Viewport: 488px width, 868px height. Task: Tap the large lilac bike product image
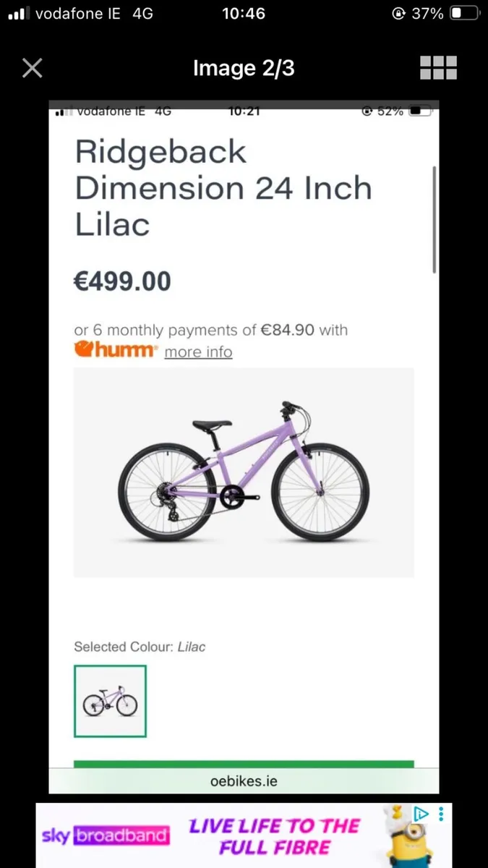pyautogui.click(x=244, y=472)
